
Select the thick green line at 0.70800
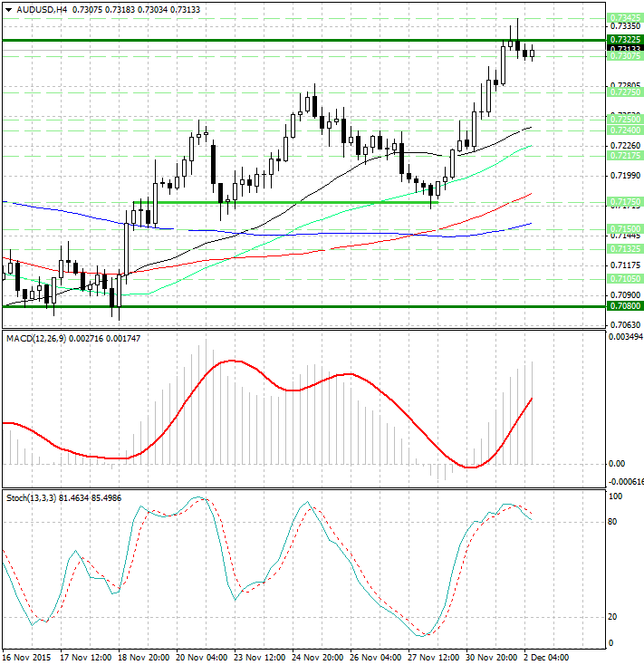pyautogui.click(x=304, y=306)
